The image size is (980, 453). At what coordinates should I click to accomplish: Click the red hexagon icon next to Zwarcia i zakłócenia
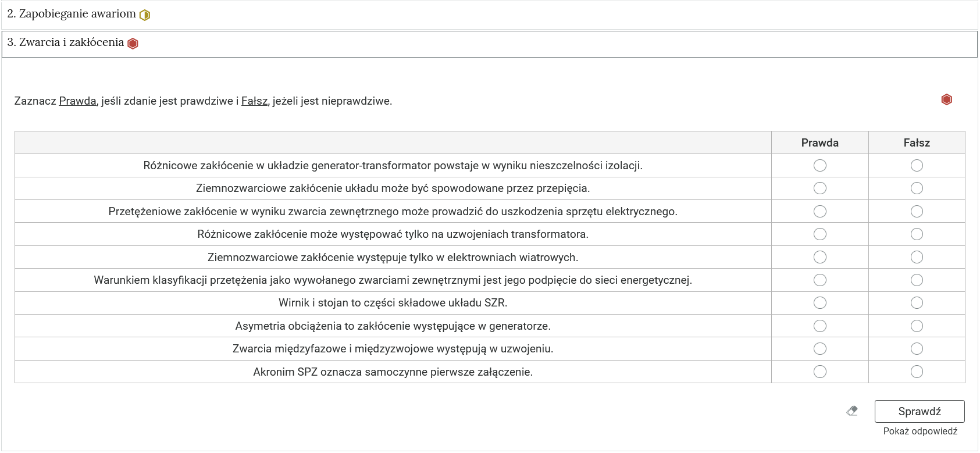(133, 44)
